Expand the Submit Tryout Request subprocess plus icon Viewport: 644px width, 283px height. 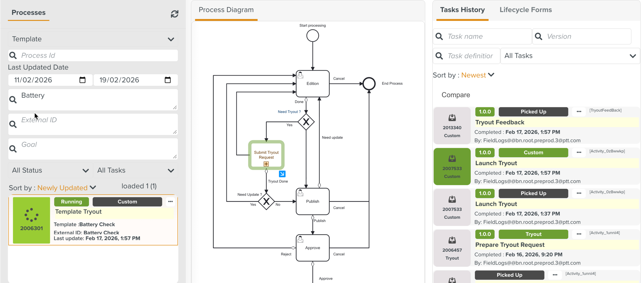click(x=266, y=164)
